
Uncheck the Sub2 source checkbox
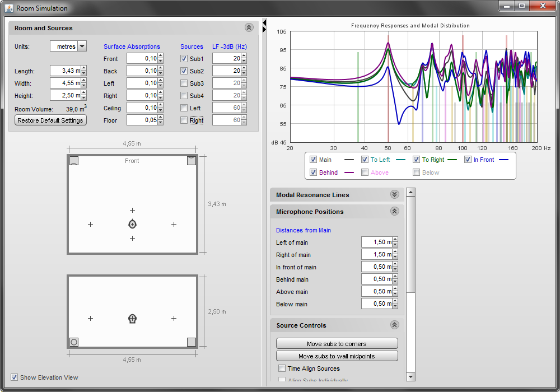coord(184,71)
